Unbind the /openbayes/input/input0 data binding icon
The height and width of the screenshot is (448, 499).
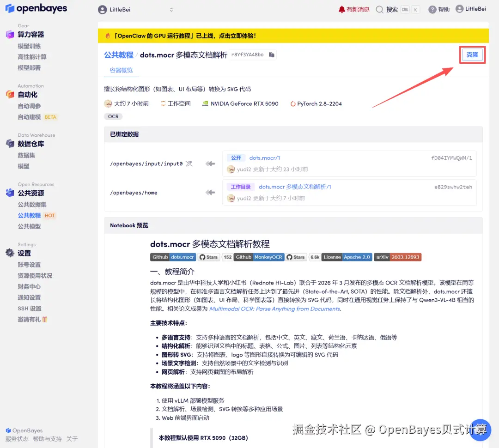pyautogui.click(x=189, y=163)
